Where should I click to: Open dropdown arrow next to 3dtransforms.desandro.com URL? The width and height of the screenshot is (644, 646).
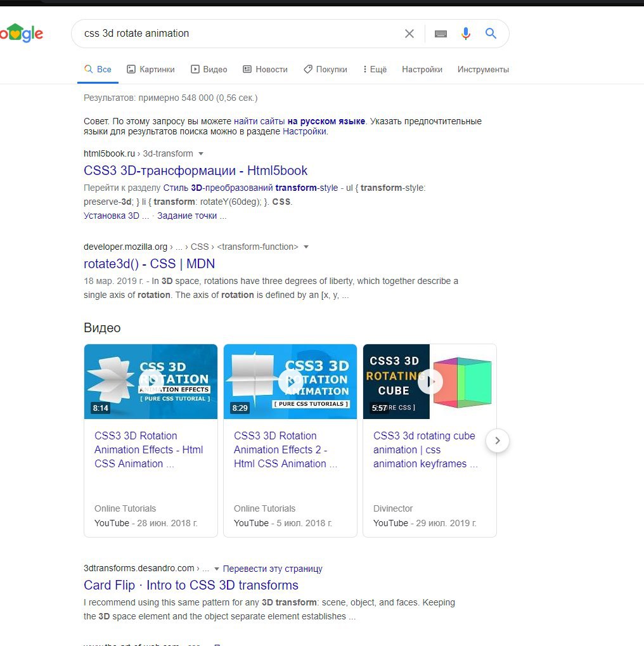coord(216,569)
